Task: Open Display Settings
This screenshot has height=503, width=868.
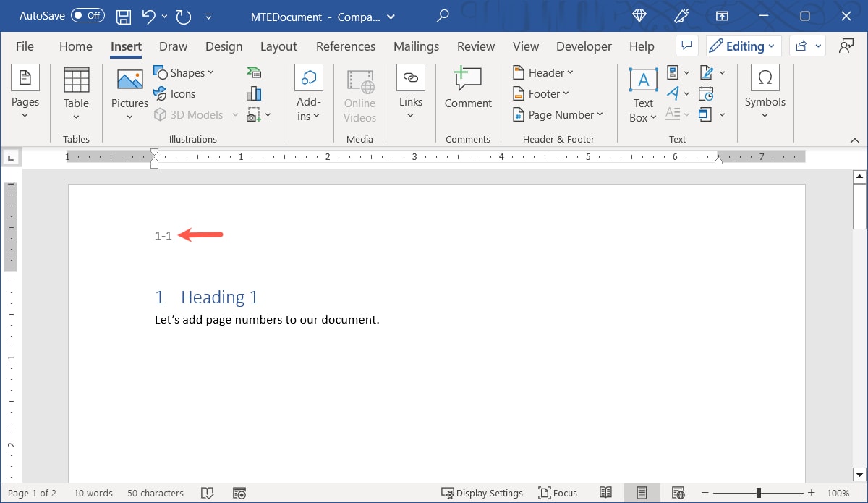Action: [x=482, y=493]
